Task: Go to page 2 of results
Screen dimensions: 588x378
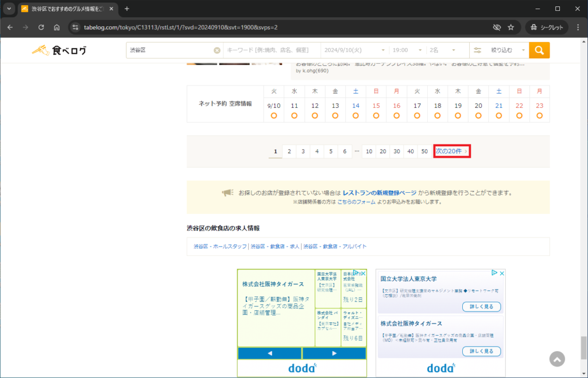Action: click(289, 151)
